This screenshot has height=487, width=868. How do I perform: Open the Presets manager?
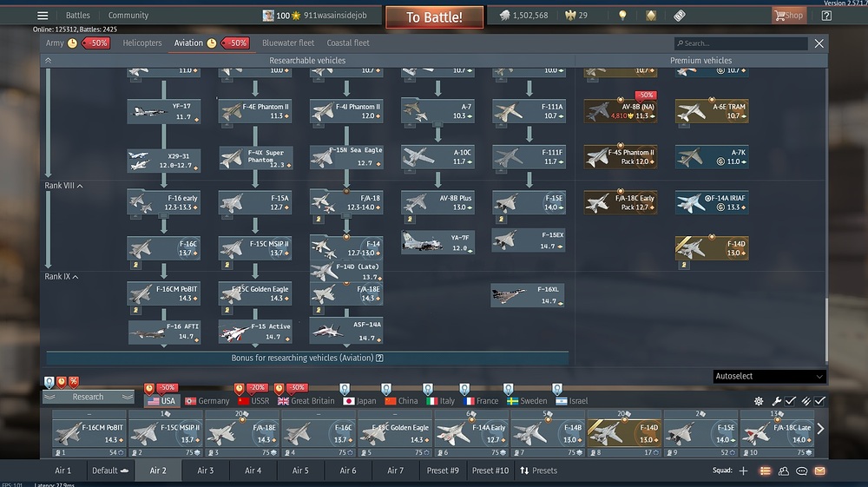539,471
